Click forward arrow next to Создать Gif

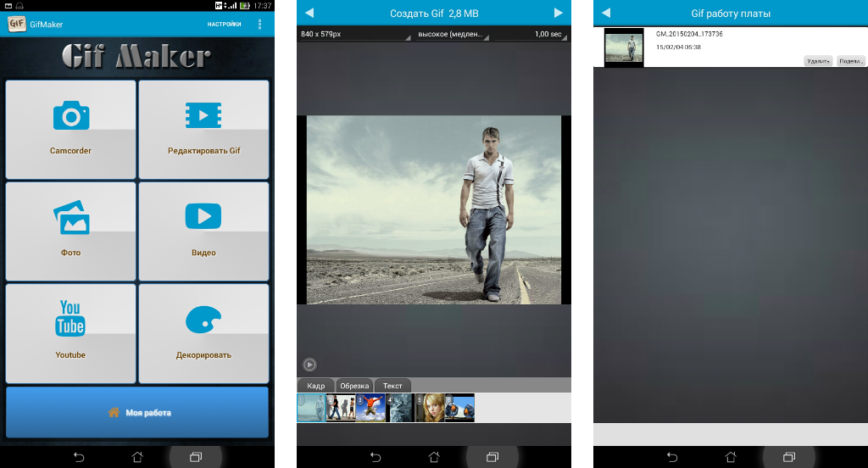[558, 13]
